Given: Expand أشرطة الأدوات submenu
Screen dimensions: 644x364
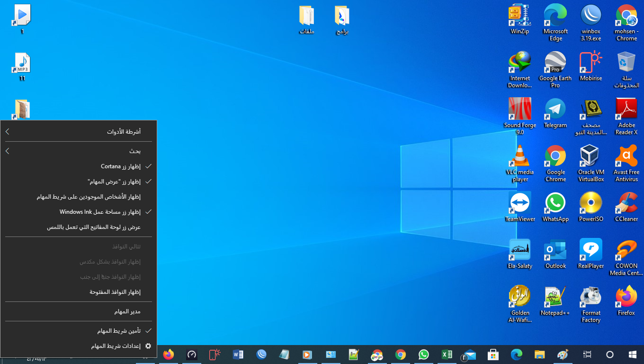Looking at the screenshot, I should click(79, 131).
